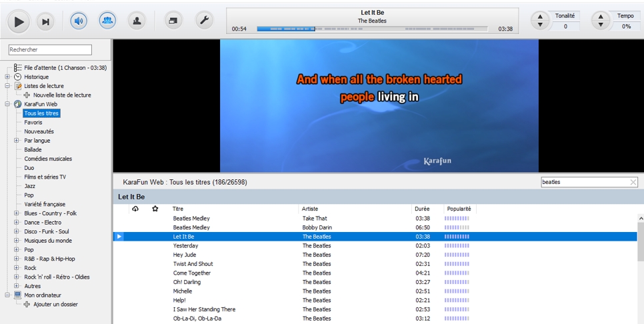Select Tous les titres
The image size is (644, 324).
[x=41, y=113]
